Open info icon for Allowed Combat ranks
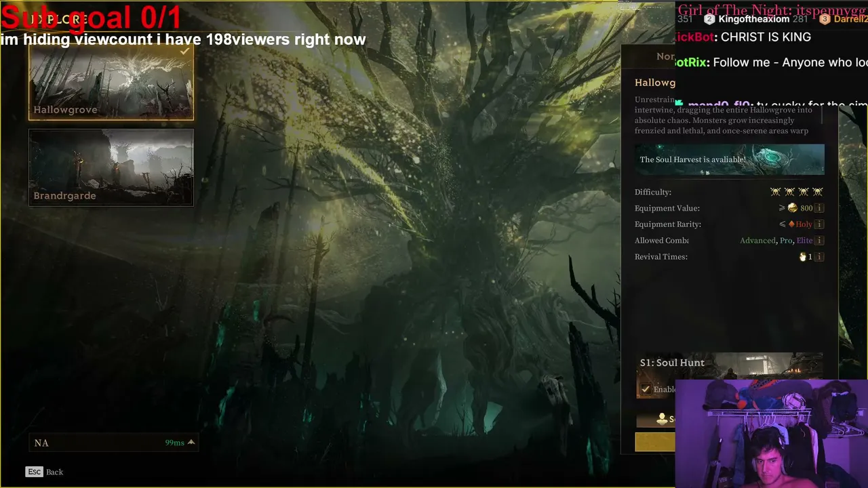The width and height of the screenshot is (868, 488). click(819, 241)
